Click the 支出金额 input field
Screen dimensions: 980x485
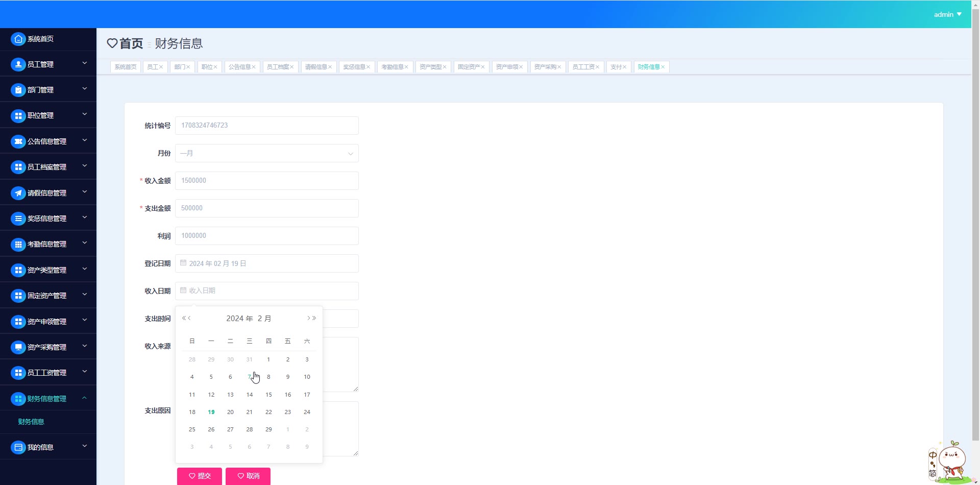[267, 208]
